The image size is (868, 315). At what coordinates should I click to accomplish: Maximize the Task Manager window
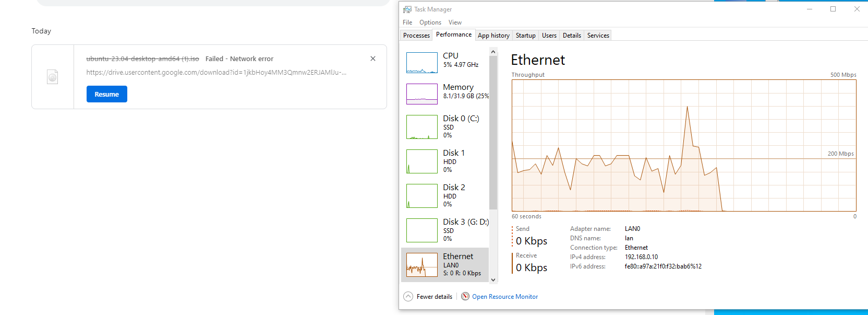[x=833, y=9]
